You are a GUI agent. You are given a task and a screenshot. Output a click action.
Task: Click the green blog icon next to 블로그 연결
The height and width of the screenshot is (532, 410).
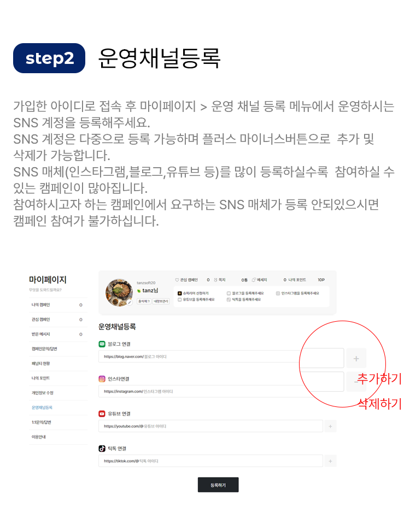pos(102,344)
